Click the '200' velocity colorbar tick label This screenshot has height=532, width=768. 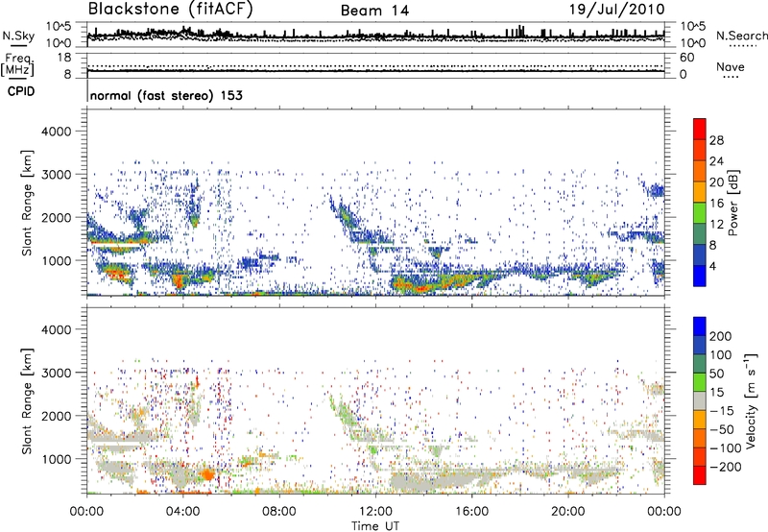721,336
